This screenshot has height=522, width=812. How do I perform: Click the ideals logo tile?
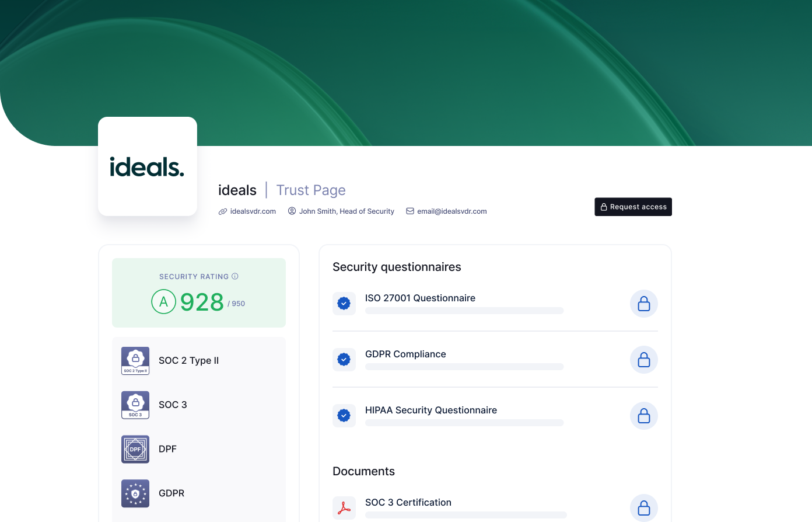pos(148,166)
